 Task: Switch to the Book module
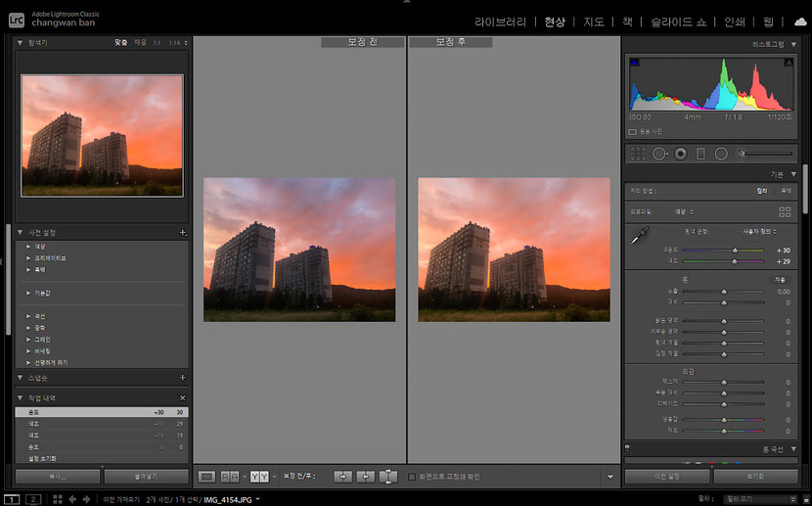click(627, 23)
